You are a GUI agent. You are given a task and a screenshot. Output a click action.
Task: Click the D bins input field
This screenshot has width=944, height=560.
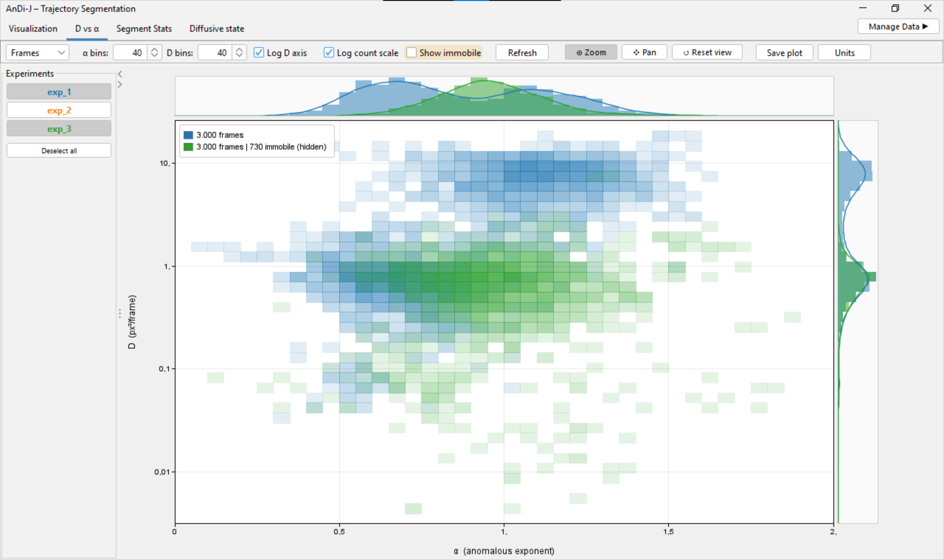tap(215, 53)
